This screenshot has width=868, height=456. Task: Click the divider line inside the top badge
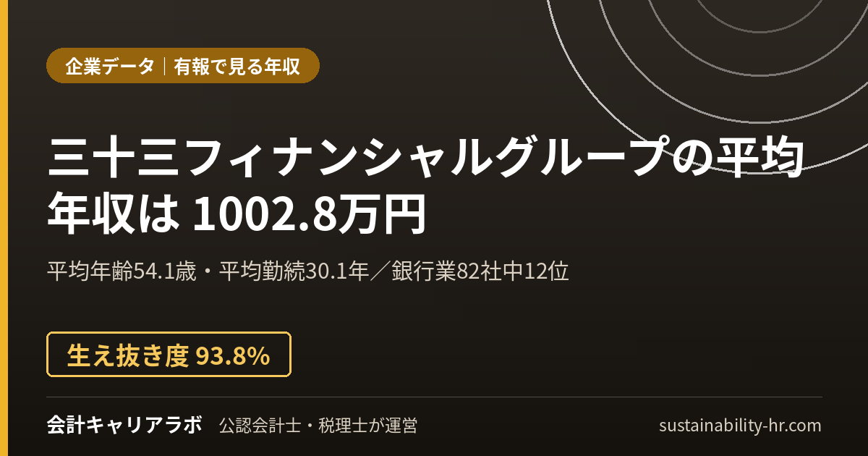pyautogui.click(x=165, y=67)
